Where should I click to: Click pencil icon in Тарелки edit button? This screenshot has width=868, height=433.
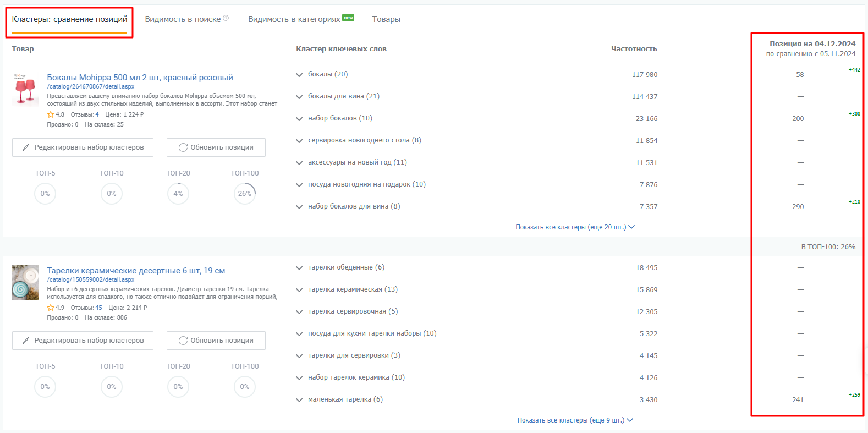(26, 341)
